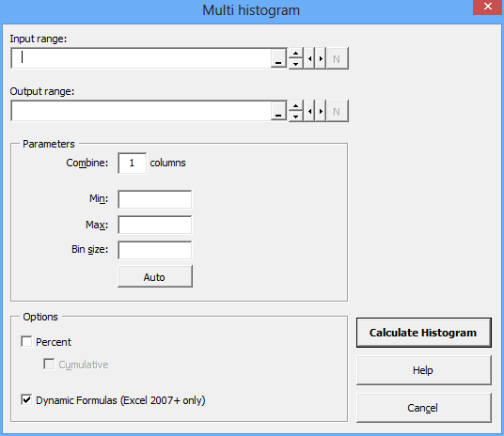Click the Input range up arrow
Screen dimensions: 504x436
[x=295, y=53]
